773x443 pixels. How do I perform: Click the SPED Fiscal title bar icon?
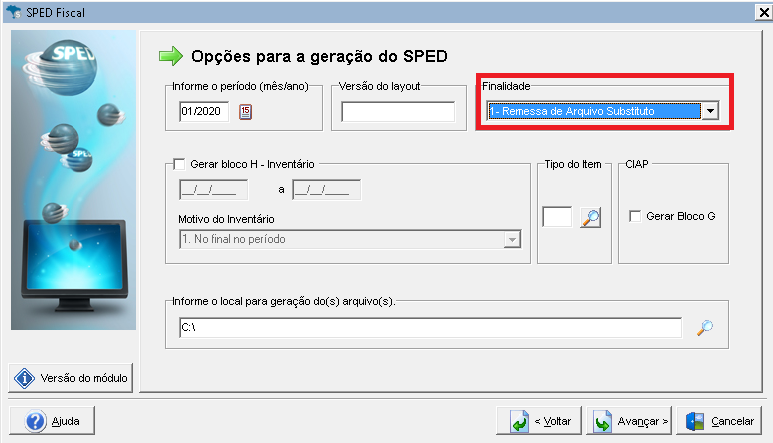coord(14,12)
